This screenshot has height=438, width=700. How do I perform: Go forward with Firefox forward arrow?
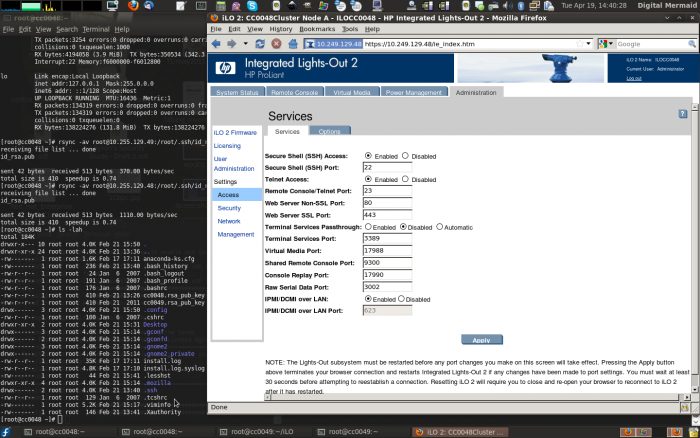tap(231, 44)
